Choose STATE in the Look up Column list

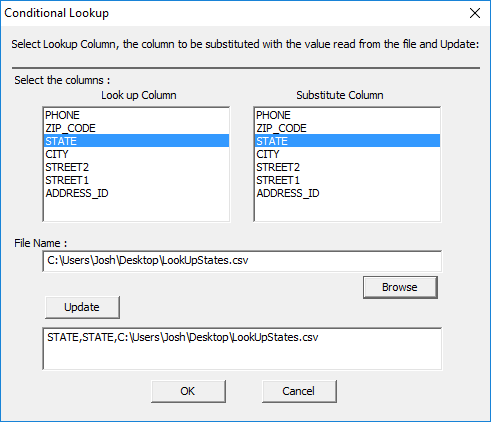[x=136, y=141]
